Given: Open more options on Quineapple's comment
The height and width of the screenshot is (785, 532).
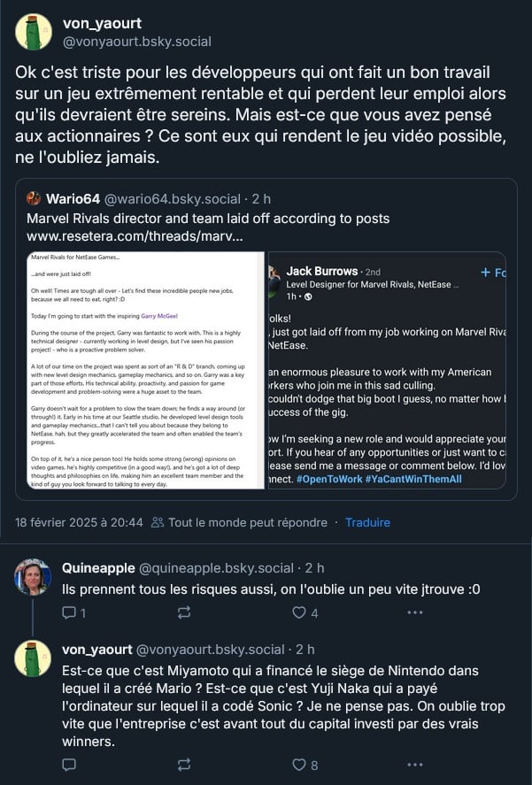Looking at the screenshot, I should [x=415, y=612].
